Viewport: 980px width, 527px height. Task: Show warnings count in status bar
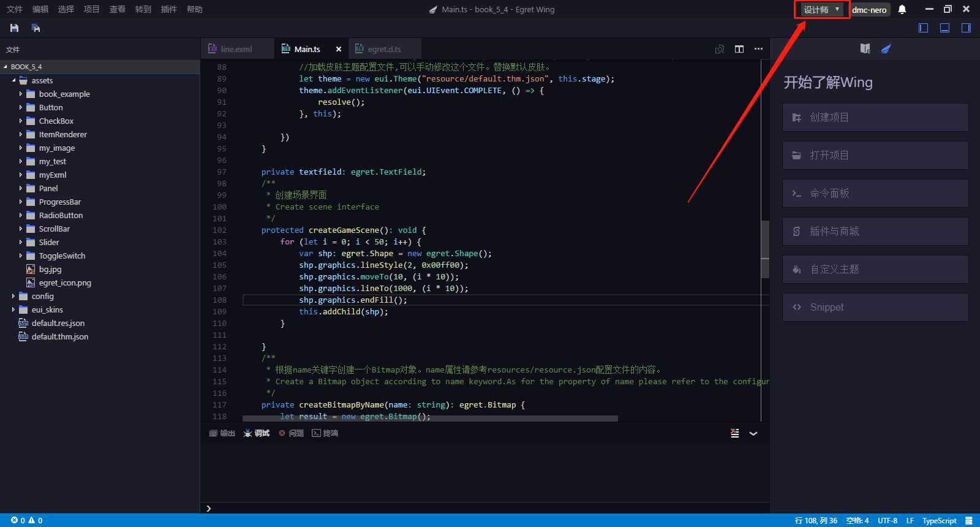tap(36, 520)
